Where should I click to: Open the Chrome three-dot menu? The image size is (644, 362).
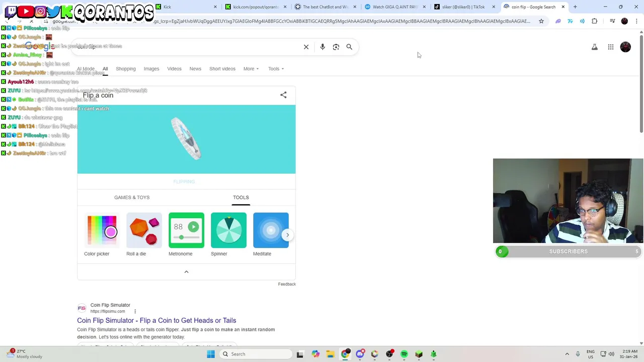[636, 21]
